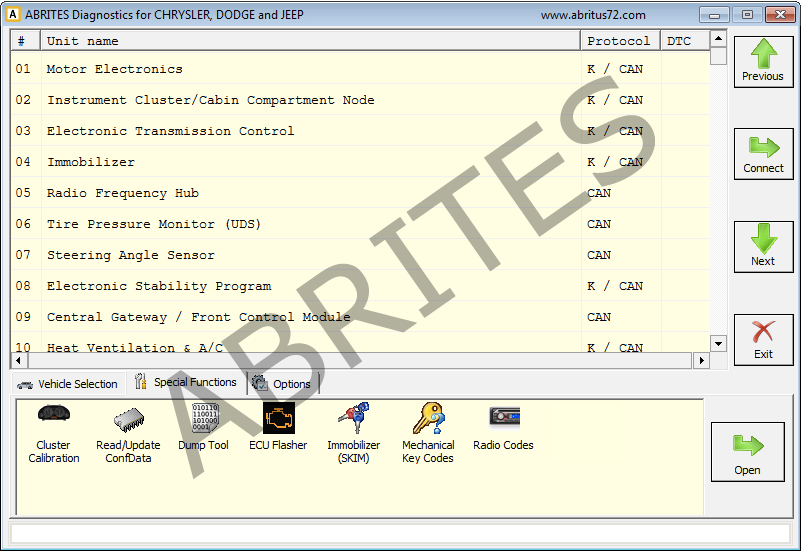Screen dimensions: 802x554
Task: Exit the application with red X button
Action: (x=764, y=340)
